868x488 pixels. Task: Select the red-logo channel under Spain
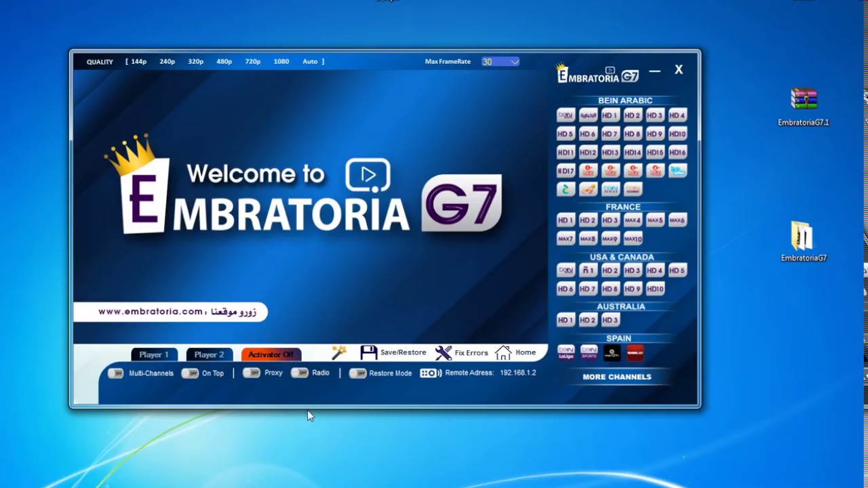pos(635,352)
